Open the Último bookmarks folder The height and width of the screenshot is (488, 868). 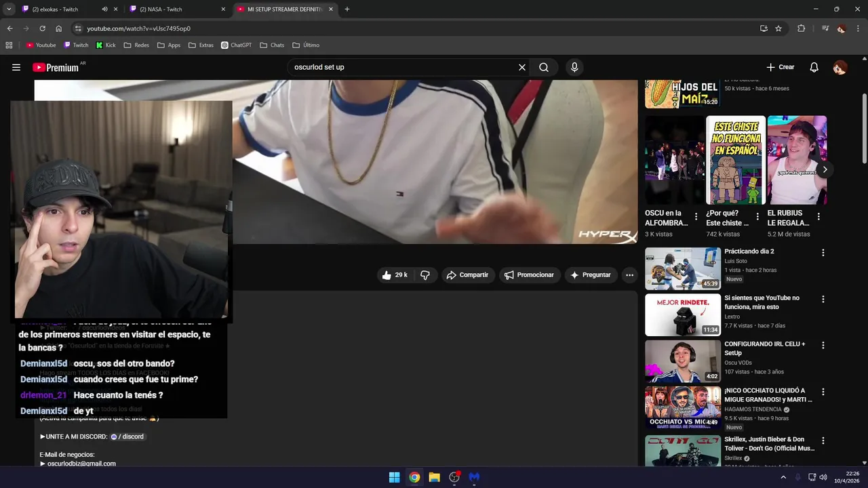click(x=306, y=45)
